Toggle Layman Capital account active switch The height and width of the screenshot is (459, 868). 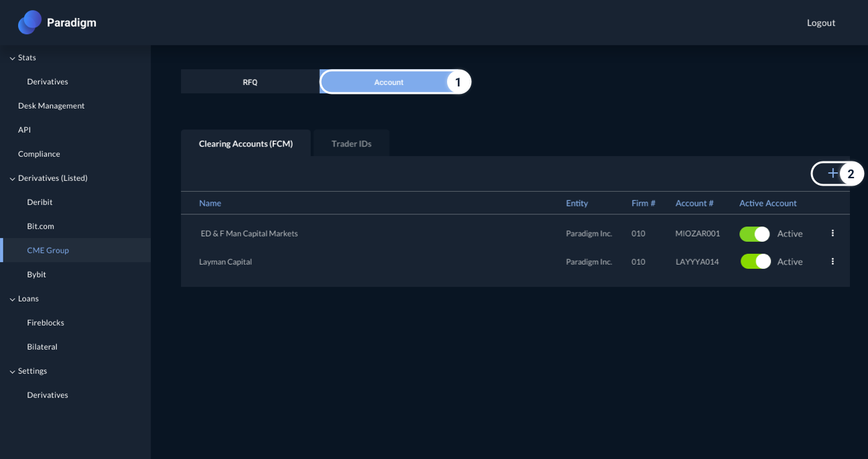coord(755,261)
